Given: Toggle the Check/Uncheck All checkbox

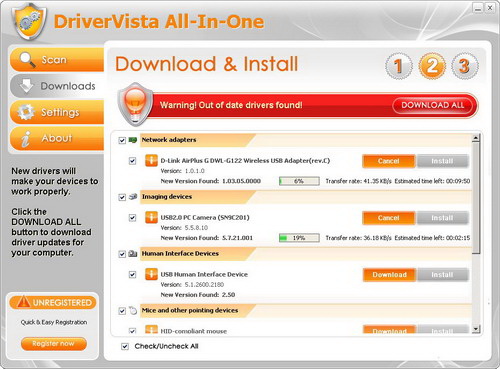Looking at the screenshot, I should tap(125, 346).
